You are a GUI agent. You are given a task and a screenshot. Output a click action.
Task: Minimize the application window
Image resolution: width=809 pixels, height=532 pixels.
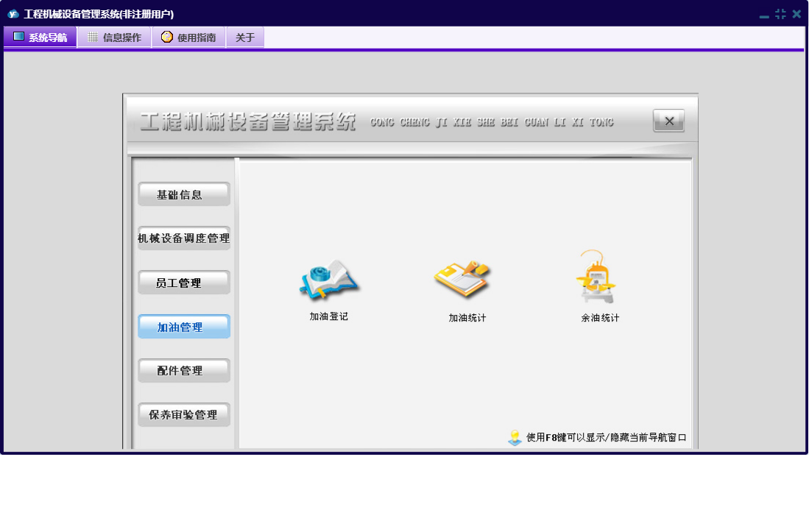pyautogui.click(x=764, y=15)
